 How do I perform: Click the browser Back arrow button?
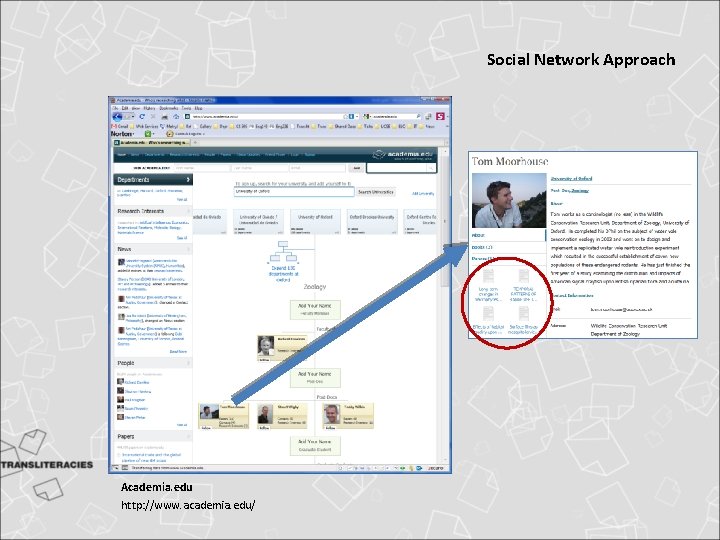point(117,117)
